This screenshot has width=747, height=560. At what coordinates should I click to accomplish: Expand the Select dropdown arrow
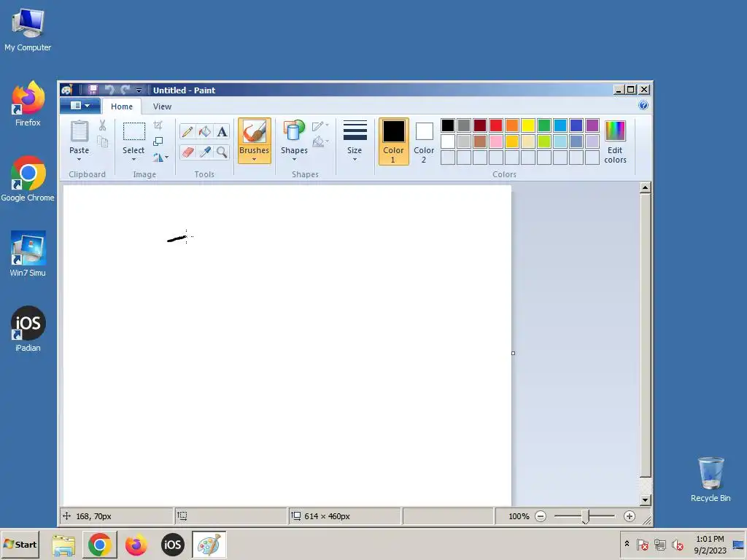[x=134, y=160]
